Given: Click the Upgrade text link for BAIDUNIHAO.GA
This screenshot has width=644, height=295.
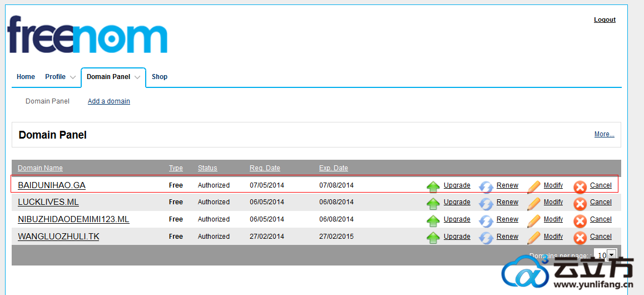Looking at the screenshot, I should pos(457,185).
